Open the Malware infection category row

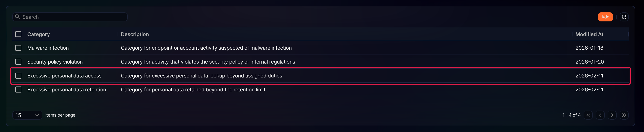320,48
